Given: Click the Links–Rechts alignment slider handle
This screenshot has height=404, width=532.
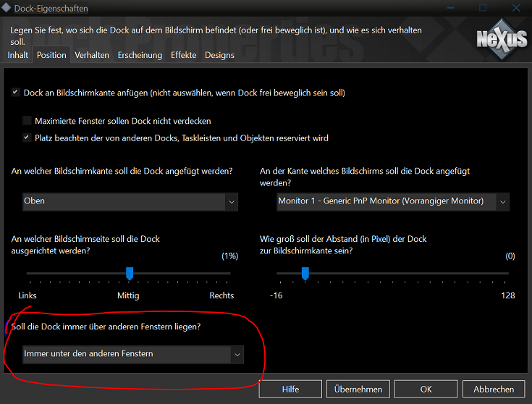Looking at the screenshot, I should coord(130,273).
